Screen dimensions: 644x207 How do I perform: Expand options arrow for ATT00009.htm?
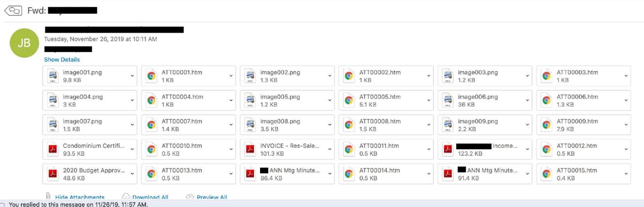(x=626, y=125)
